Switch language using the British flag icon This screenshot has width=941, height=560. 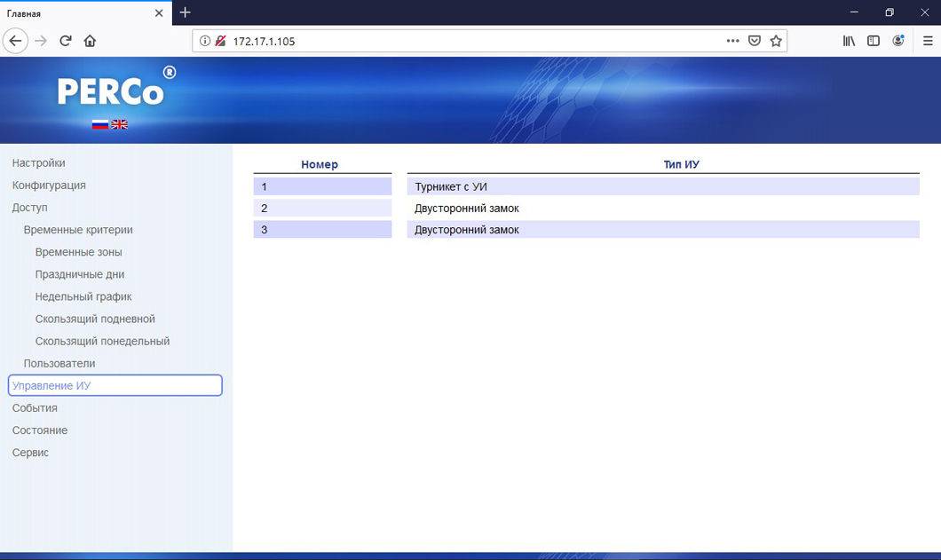(119, 124)
